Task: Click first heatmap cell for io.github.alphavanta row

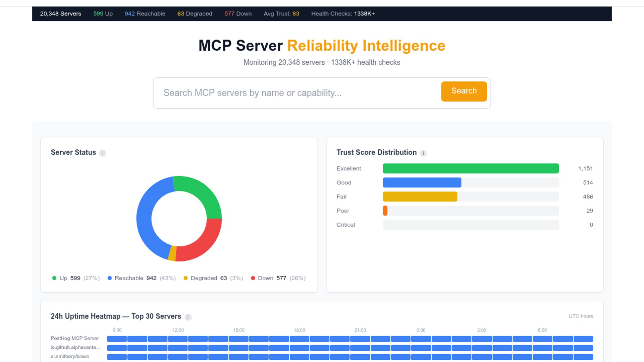Action: (117, 348)
